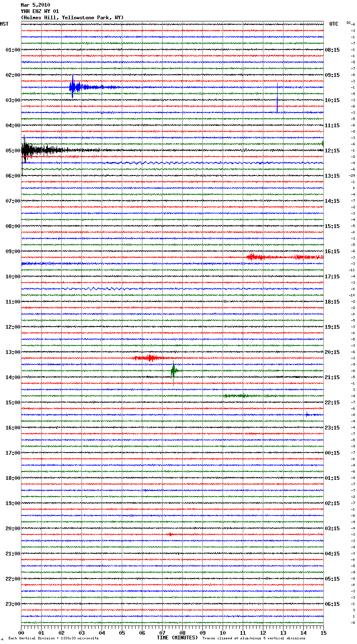Click minute "12" on the bottom time axis
The image size is (357, 644).
pos(263,633)
